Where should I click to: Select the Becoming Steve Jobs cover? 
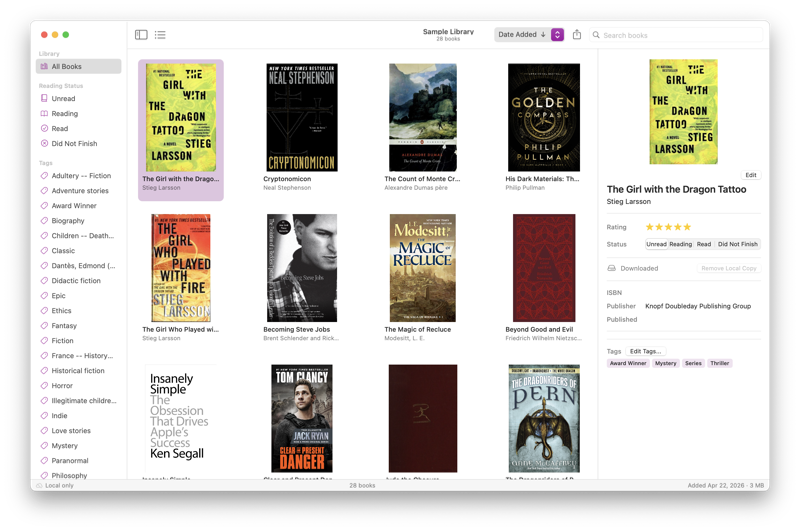point(302,268)
